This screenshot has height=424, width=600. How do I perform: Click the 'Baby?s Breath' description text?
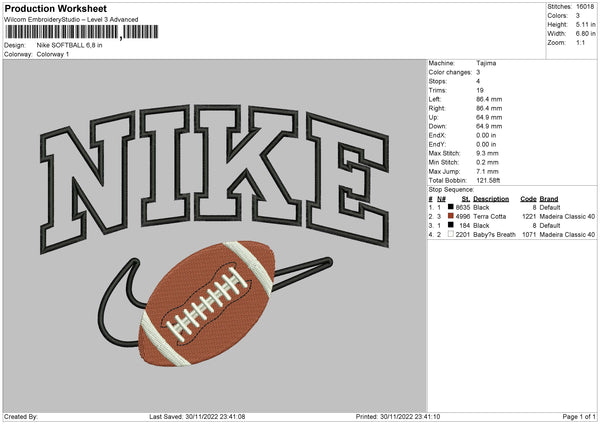[494, 234]
